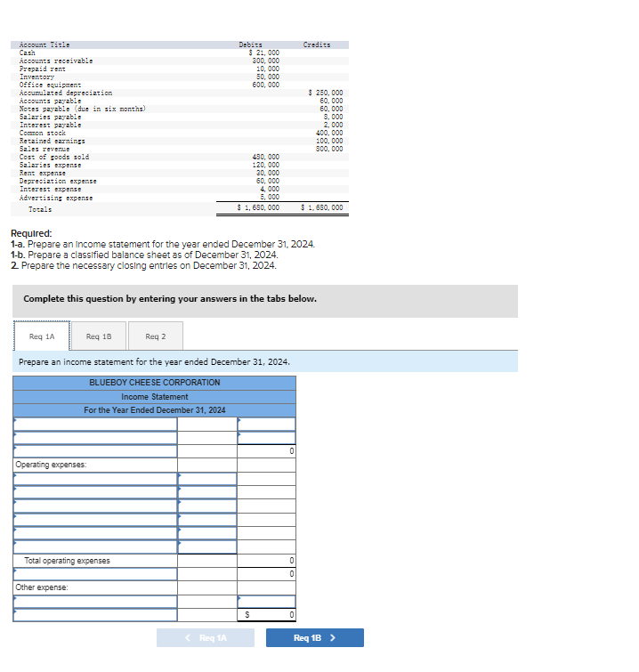Click right-column amount field in second statement row
Viewport: 639px width, 672px height.
click(267, 438)
